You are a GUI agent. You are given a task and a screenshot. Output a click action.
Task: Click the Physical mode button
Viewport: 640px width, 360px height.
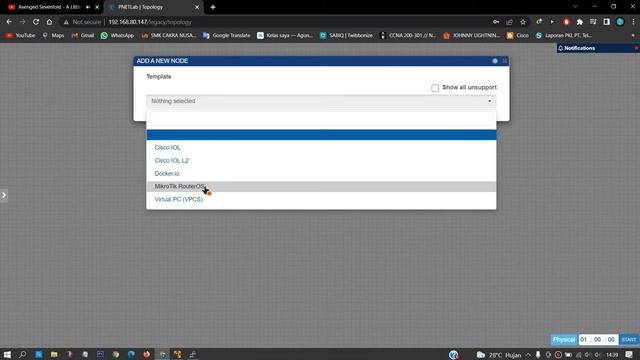(x=564, y=340)
